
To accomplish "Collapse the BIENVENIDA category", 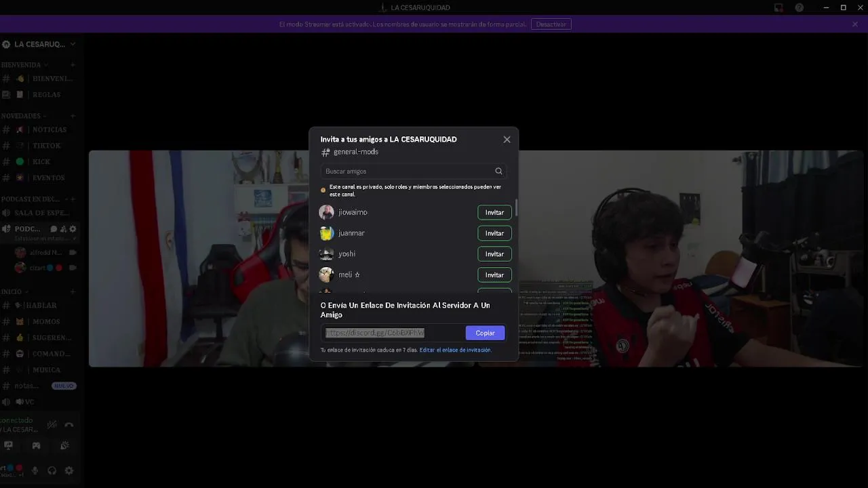I will point(24,65).
